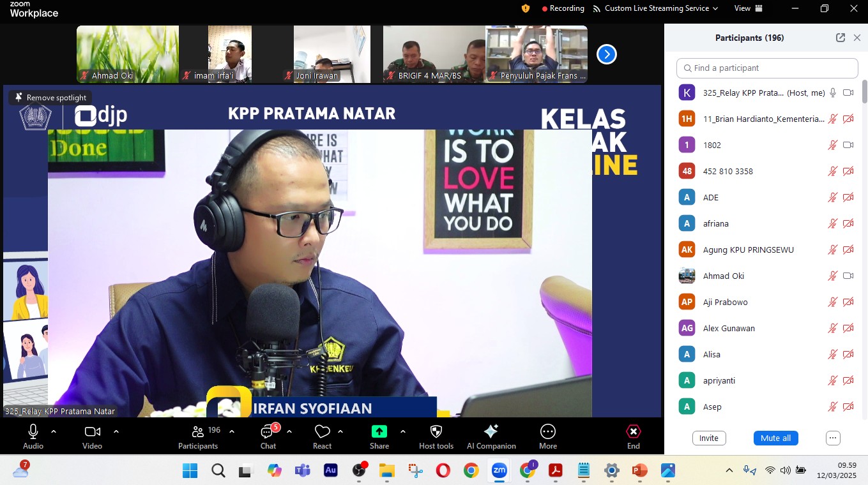Toggle microphone for participant ADE
868x485 pixels.
(832, 197)
